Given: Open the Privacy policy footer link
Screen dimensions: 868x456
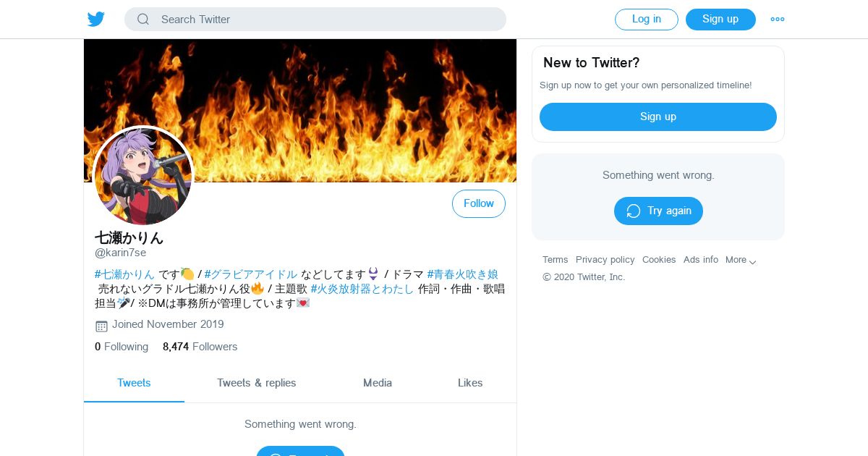Looking at the screenshot, I should pyautogui.click(x=605, y=260).
